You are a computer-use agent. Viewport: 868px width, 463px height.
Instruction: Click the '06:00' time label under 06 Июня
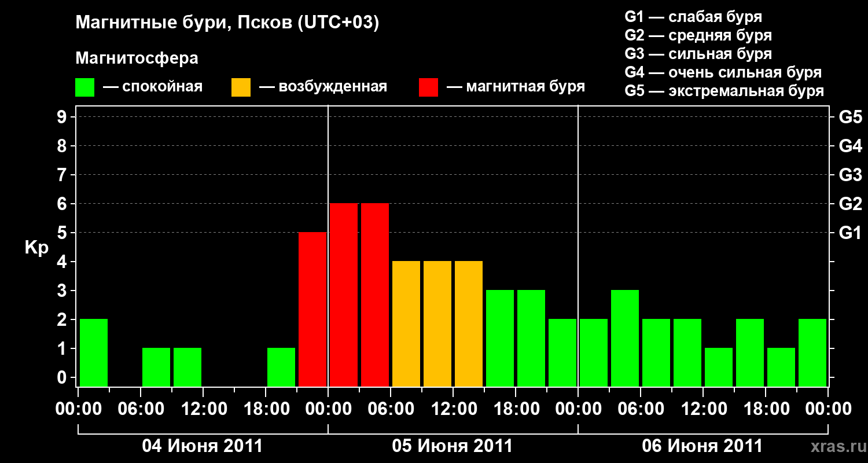641,409
